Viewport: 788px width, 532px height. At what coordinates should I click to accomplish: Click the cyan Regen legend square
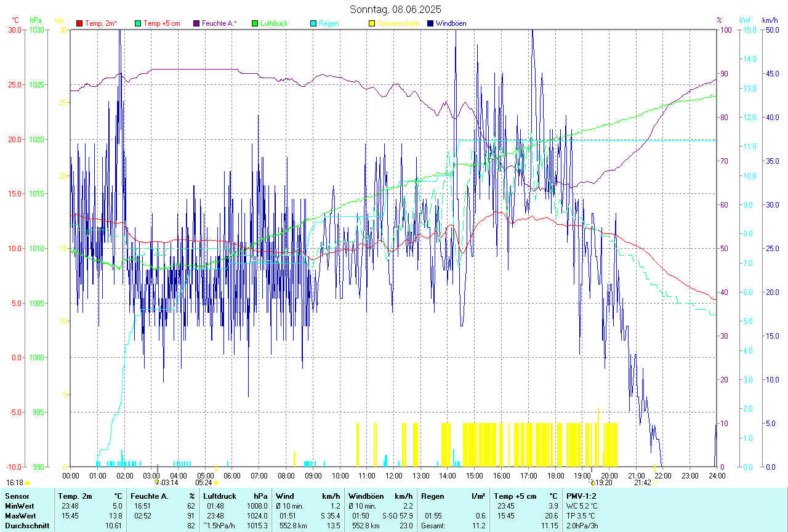(313, 23)
